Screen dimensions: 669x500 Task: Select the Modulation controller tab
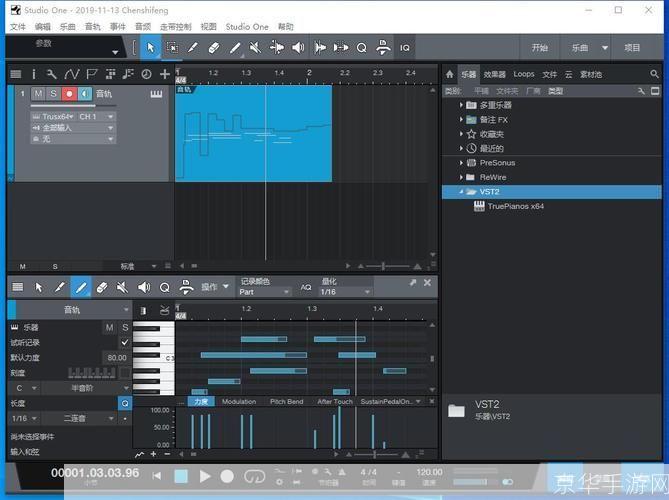point(239,401)
